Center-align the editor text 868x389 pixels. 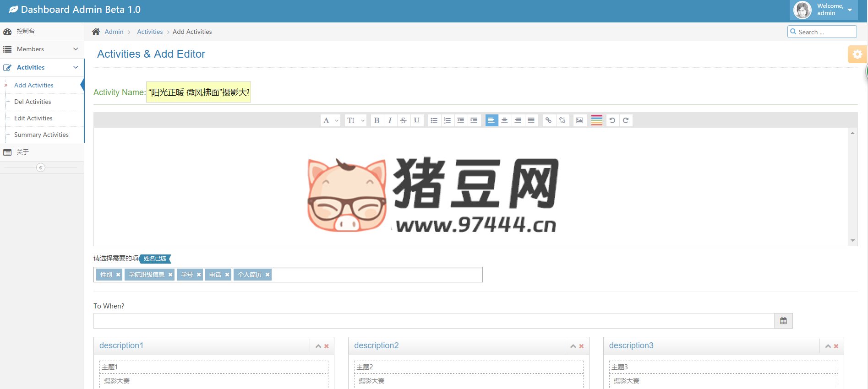pyautogui.click(x=504, y=120)
